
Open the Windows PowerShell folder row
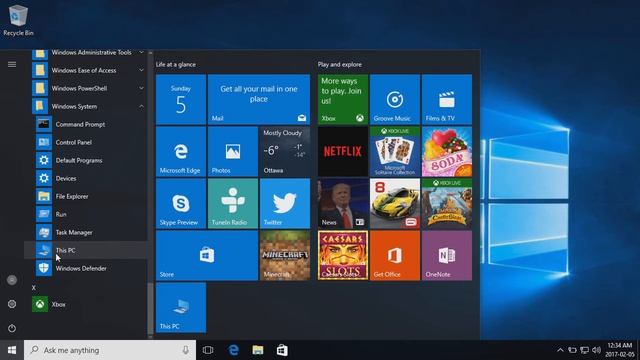[86, 88]
